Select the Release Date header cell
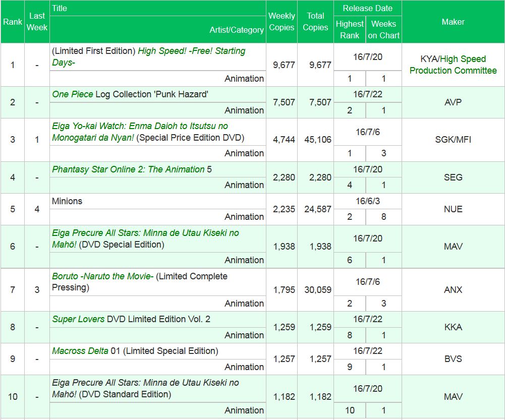Viewport: 505px width, 420px height. point(368,8)
